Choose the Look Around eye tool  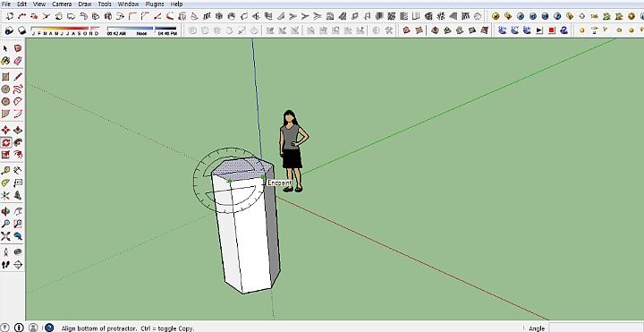[x=18, y=251]
